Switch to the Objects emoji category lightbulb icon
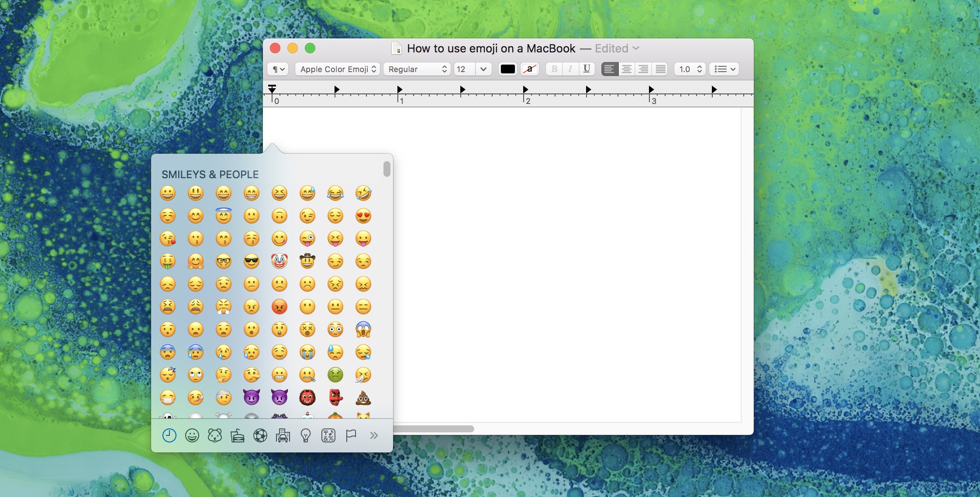Screen dimensions: 980x497 pos(306,435)
